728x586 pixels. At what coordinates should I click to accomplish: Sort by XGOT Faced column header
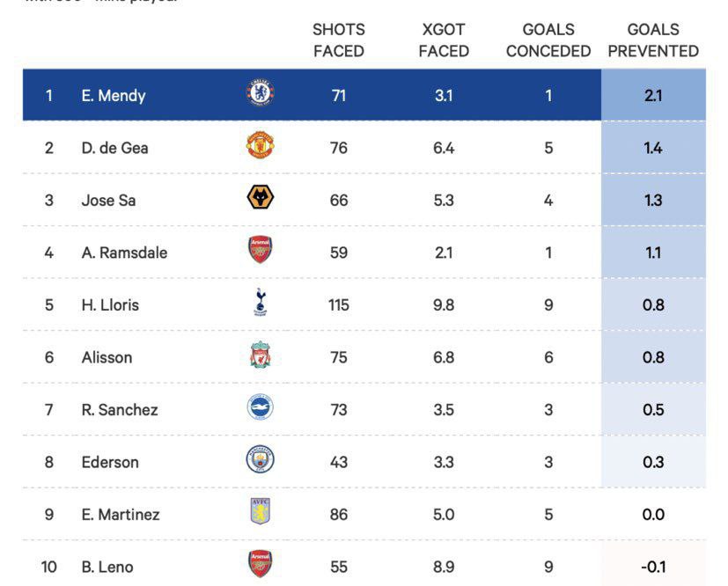(444, 40)
